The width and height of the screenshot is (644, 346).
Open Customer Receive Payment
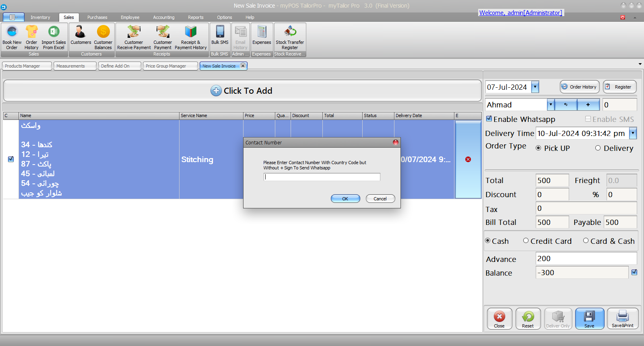coord(134,37)
